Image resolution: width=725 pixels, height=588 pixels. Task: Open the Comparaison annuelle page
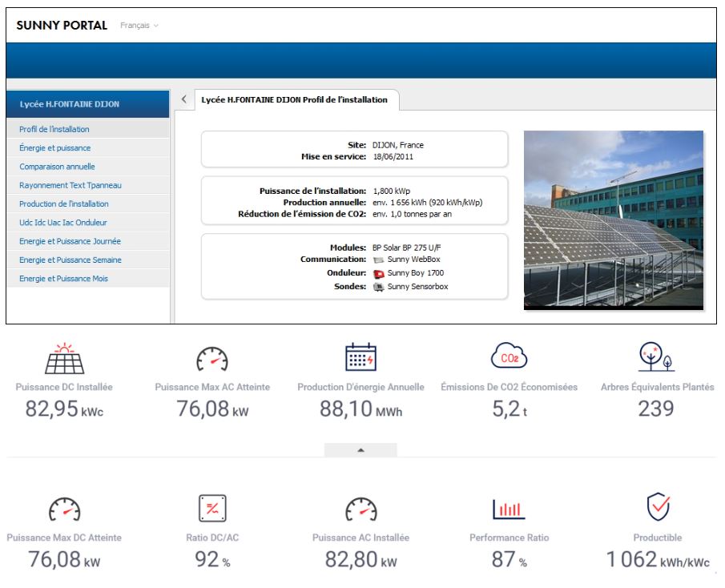click(88, 167)
